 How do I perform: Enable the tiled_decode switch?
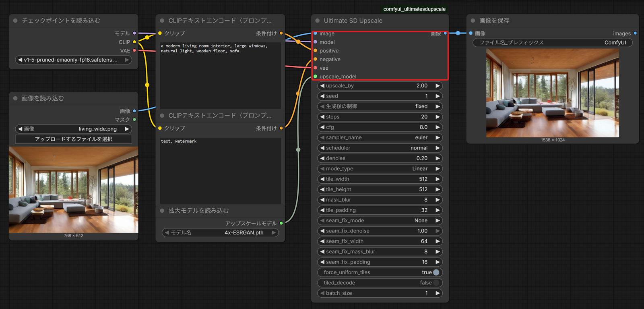tap(380, 283)
